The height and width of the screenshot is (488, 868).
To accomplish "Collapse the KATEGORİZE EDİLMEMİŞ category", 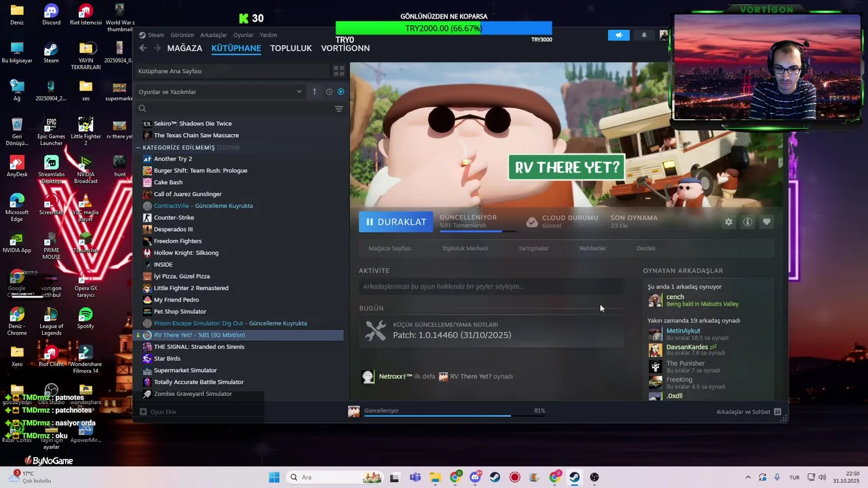I will click(138, 147).
